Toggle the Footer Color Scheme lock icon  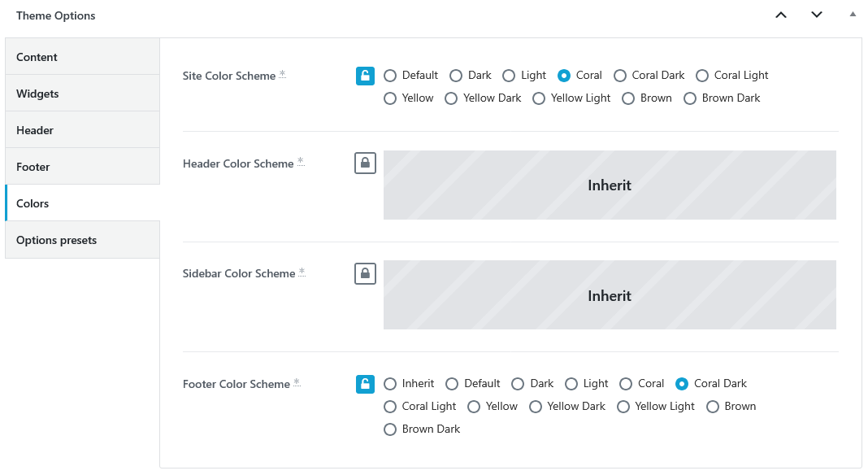point(365,384)
